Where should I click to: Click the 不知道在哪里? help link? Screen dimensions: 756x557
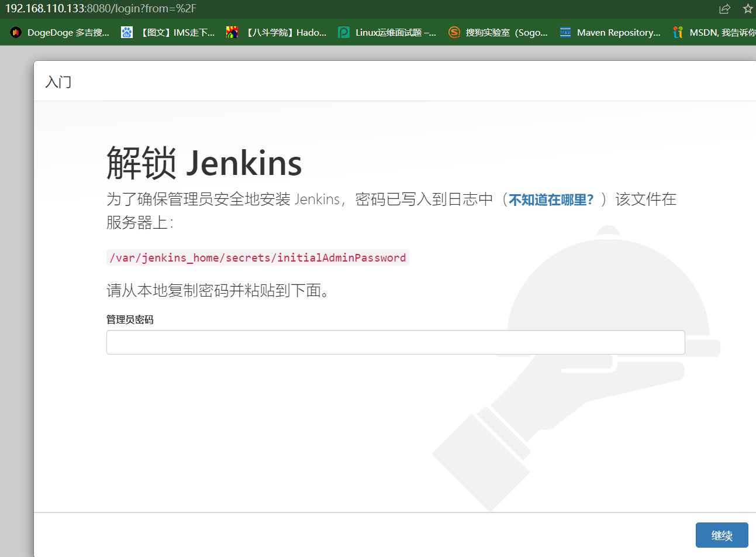pyautogui.click(x=551, y=200)
